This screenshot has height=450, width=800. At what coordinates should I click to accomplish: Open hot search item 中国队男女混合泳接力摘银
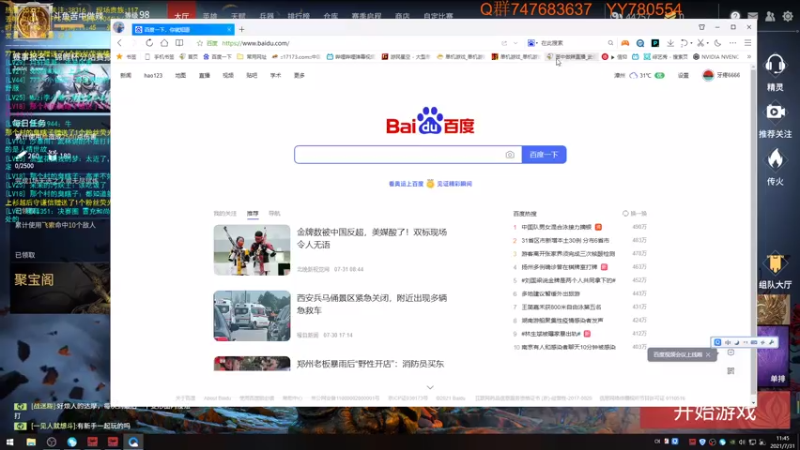pyautogui.click(x=556, y=227)
